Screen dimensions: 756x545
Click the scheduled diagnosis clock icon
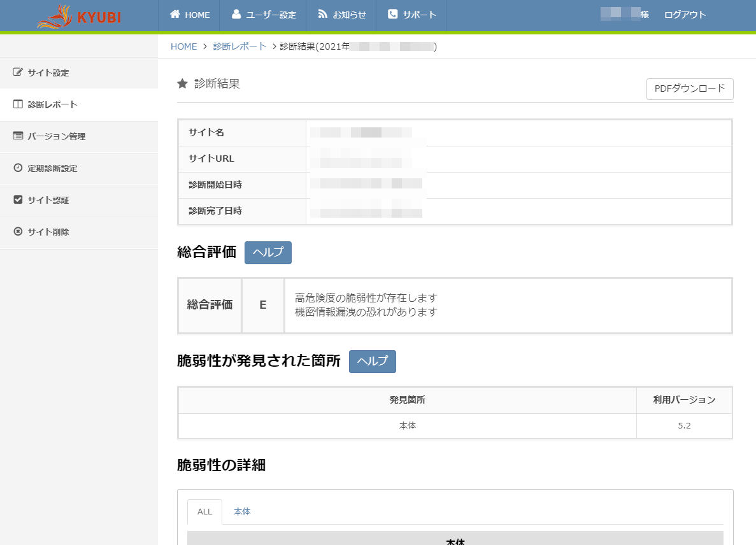point(18,168)
